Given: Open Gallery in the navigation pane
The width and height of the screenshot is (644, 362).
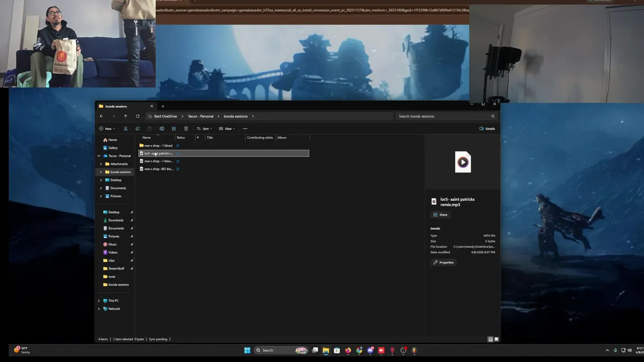Looking at the screenshot, I should 113,148.
